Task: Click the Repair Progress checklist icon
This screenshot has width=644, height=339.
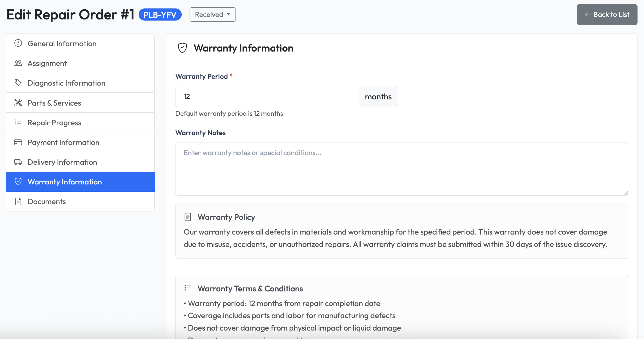Action: (x=18, y=122)
